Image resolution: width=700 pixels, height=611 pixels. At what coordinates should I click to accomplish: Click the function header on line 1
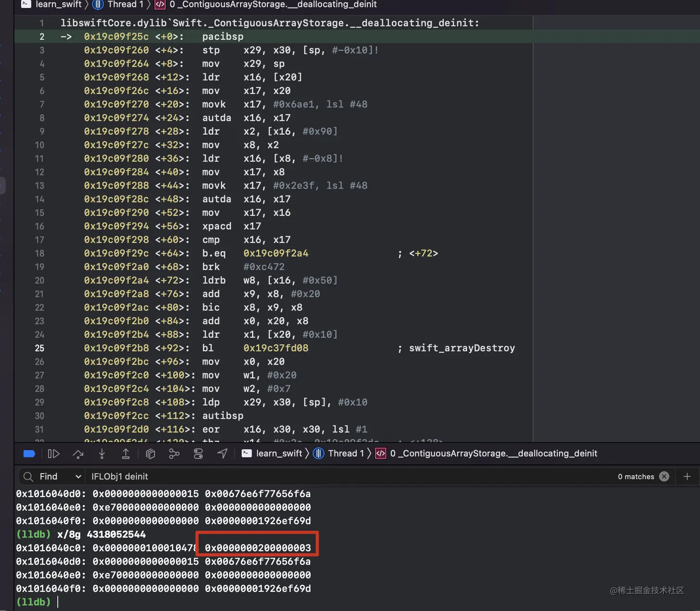[270, 23]
